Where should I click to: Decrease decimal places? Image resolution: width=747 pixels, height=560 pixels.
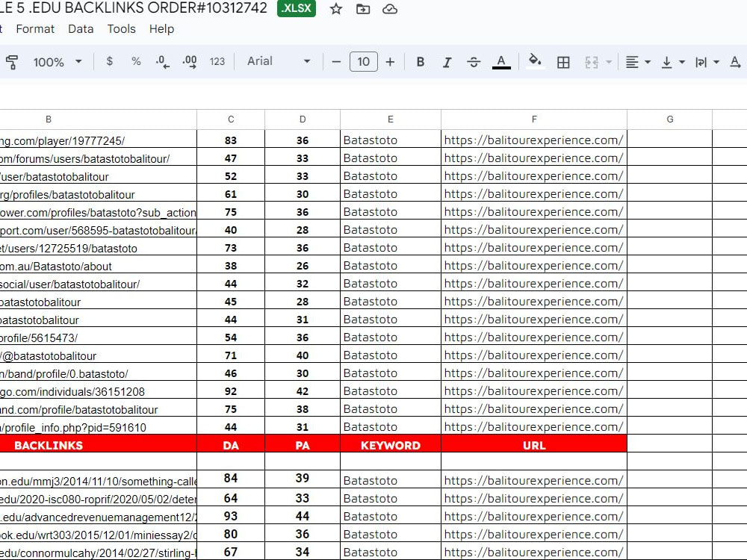click(162, 62)
